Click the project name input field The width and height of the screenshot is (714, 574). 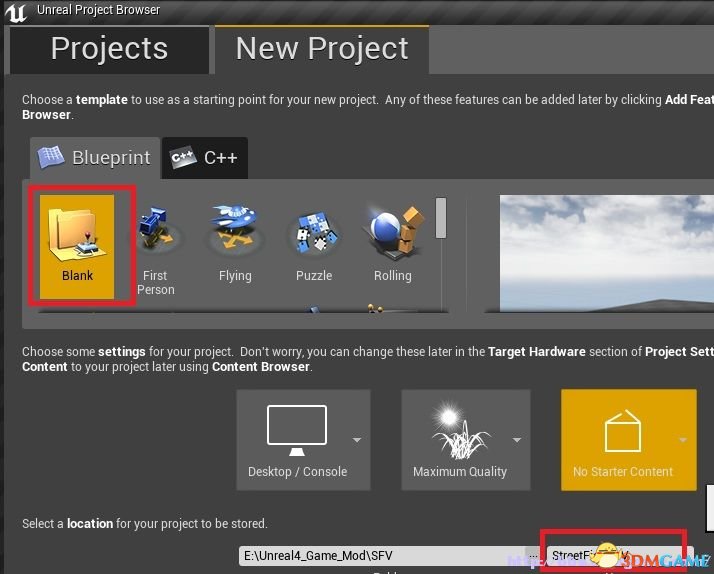click(x=620, y=555)
